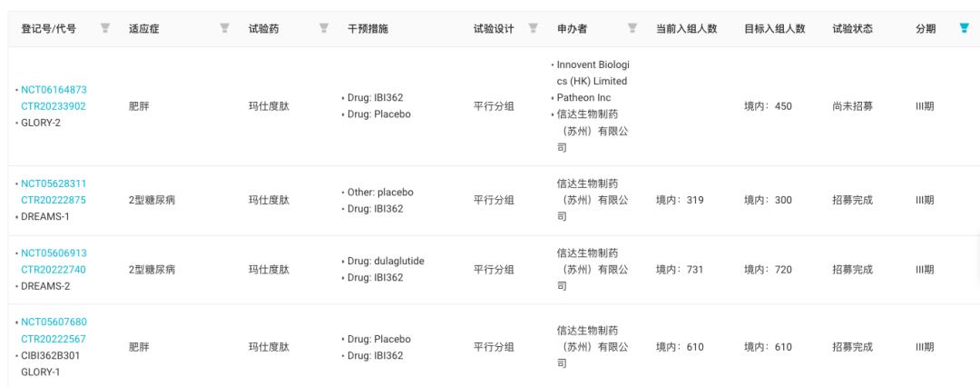Open trial link CTR20222740
This screenshot has height=387, width=980.
tap(54, 269)
